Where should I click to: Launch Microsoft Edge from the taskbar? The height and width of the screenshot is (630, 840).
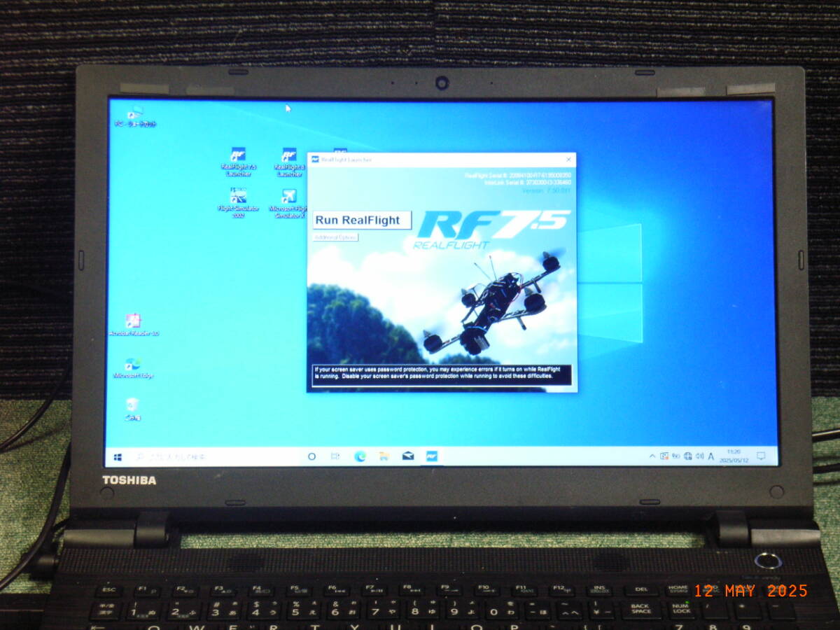[x=360, y=456]
